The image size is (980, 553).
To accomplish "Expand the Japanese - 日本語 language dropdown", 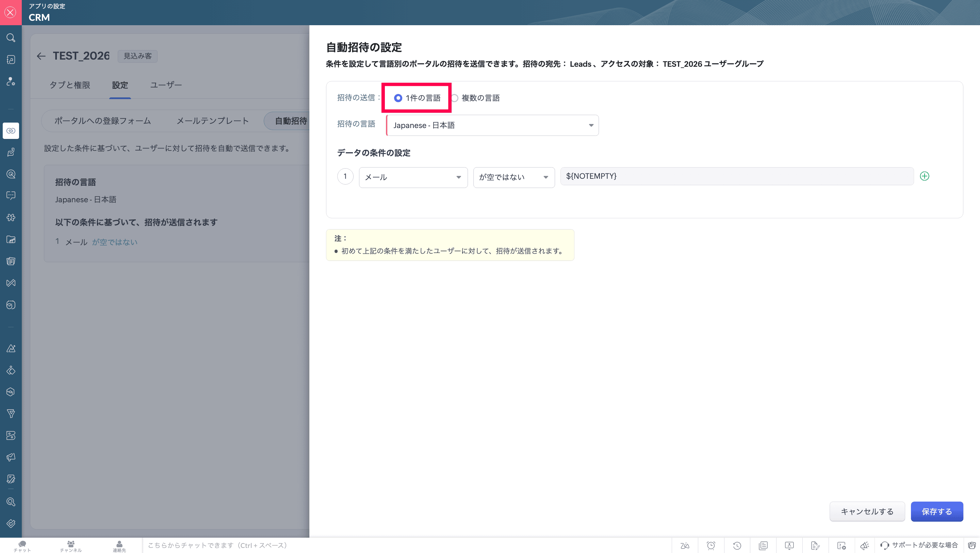I will (x=492, y=125).
